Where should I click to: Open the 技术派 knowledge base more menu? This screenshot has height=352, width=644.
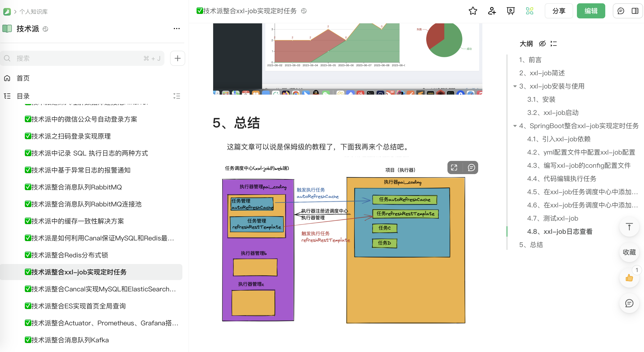(176, 29)
